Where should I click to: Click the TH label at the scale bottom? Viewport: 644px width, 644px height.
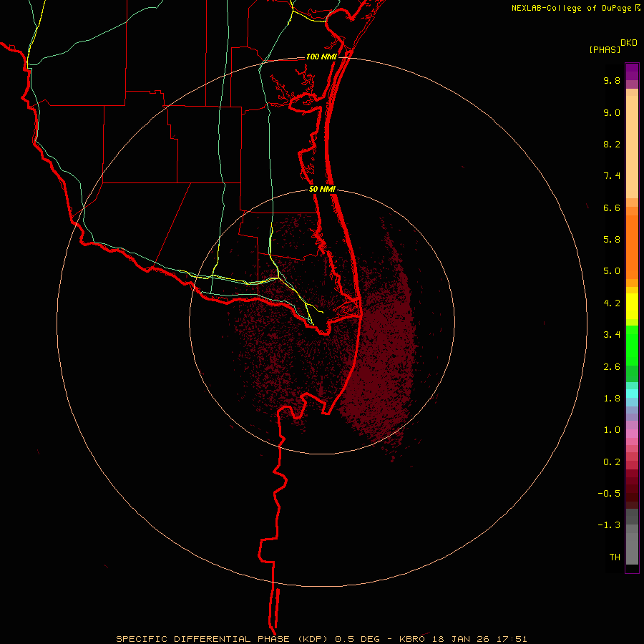615,557
